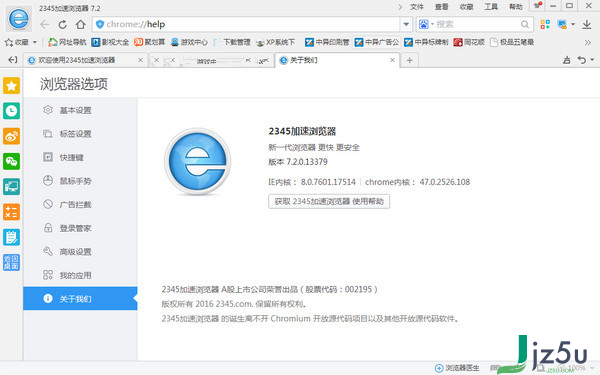Screen dimensions: 600x375
Task: Open the notepad icon in sidebar
Action: (x=11, y=237)
